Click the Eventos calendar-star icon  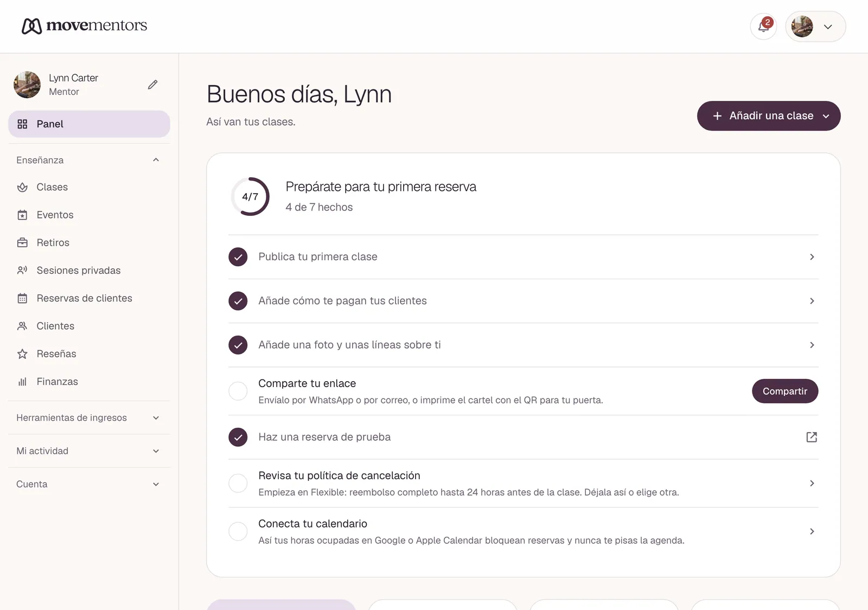tap(22, 215)
